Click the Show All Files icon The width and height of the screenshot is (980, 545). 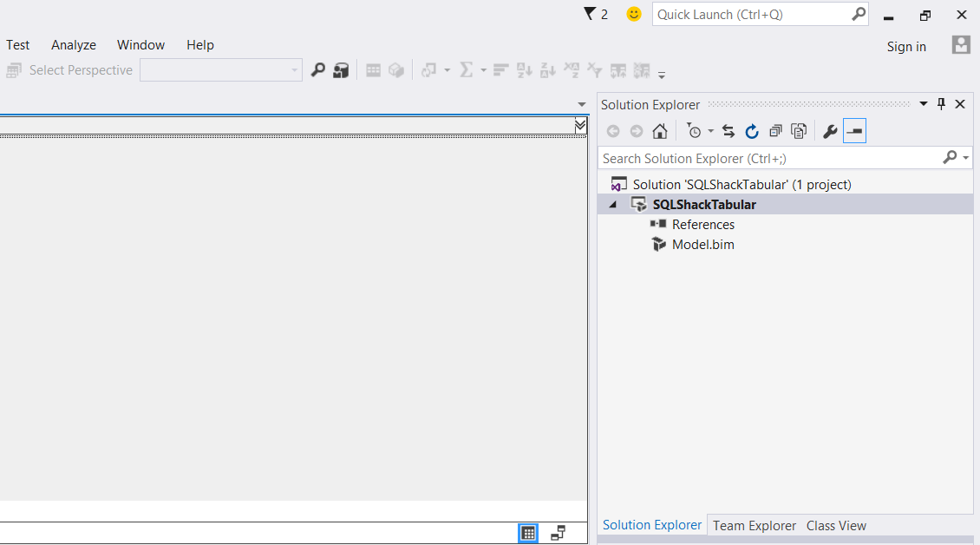coord(799,131)
